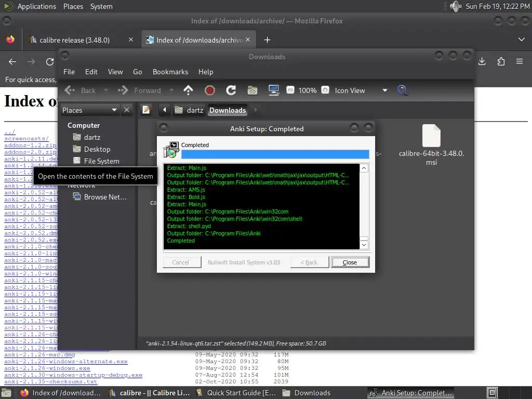Click Firefox reload button

[50, 62]
